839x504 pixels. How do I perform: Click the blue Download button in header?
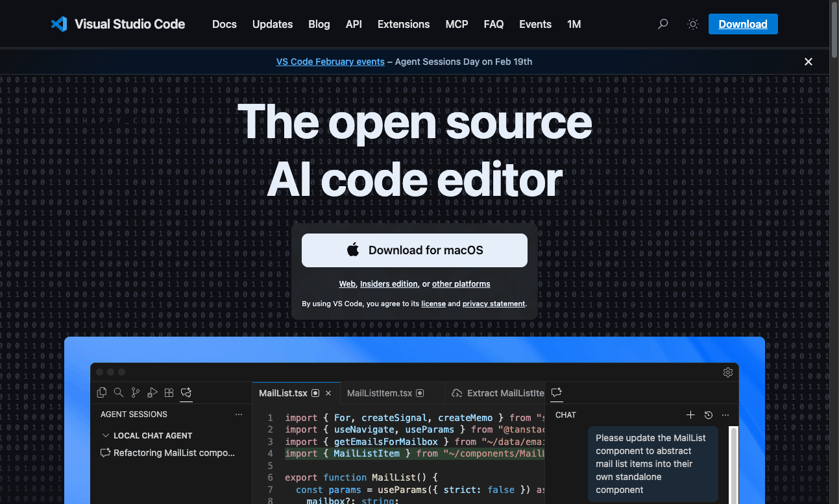coord(743,24)
